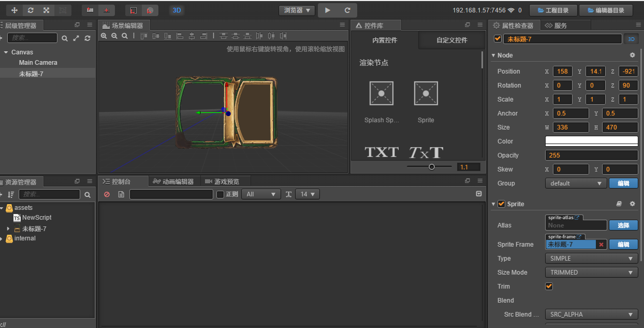Image resolution: width=644 pixels, height=328 pixels.
Task: Click the white Color swatch
Action: [591, 141]
